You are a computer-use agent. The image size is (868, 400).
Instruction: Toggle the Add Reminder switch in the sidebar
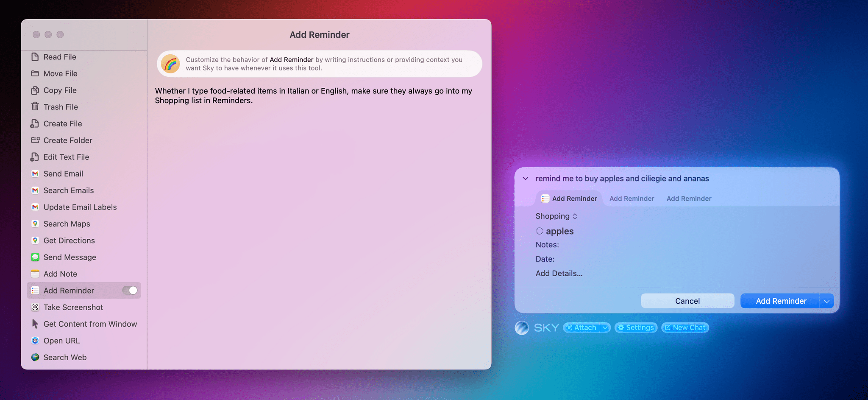coord(130,291)
